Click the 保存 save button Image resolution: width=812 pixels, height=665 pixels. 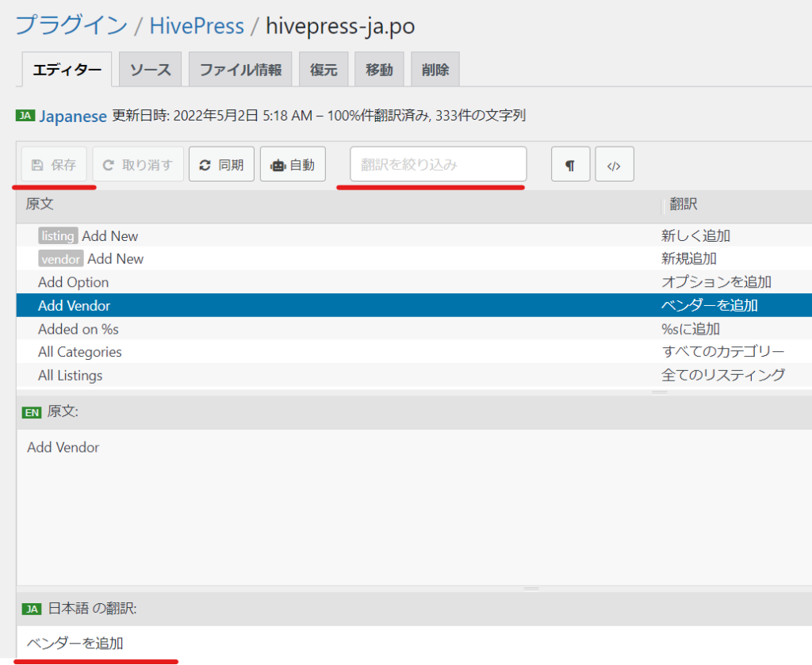(54, 165)
